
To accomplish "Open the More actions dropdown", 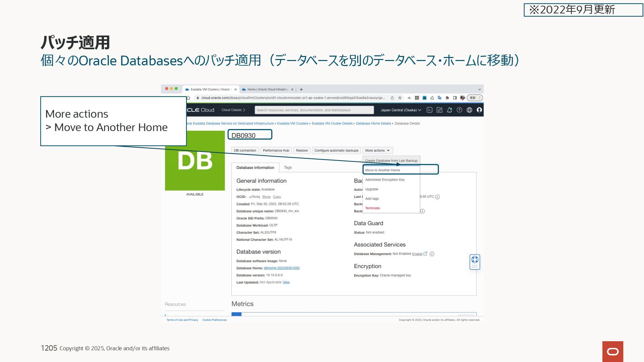I will pos(377,150).
